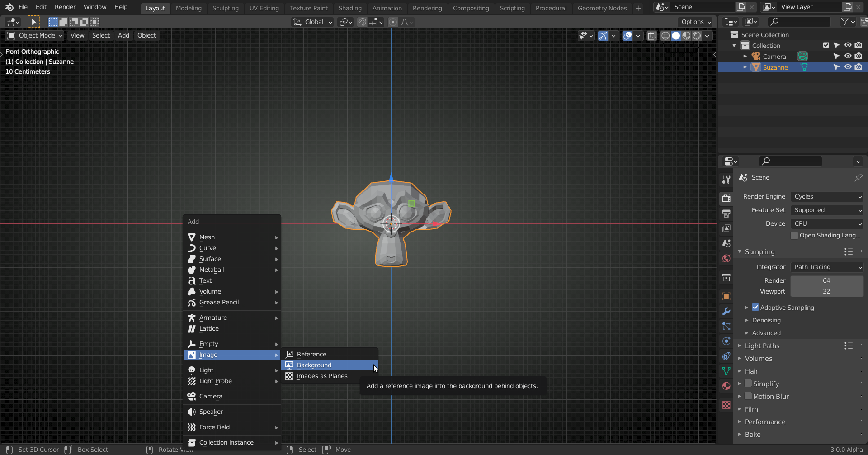This screenshot has height=455, width=868.
Task: Open the viewport Options button
Action: click(695, 22)
